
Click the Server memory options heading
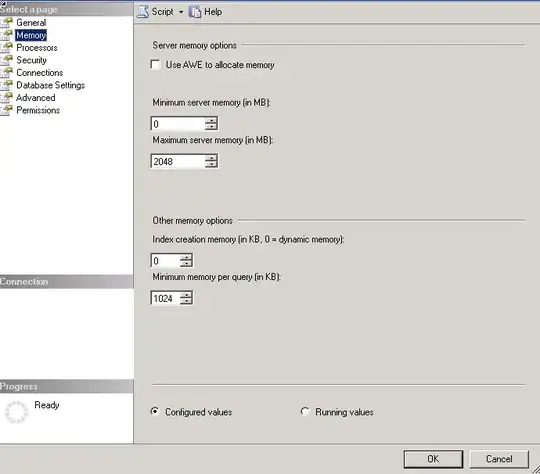(195, 45)
